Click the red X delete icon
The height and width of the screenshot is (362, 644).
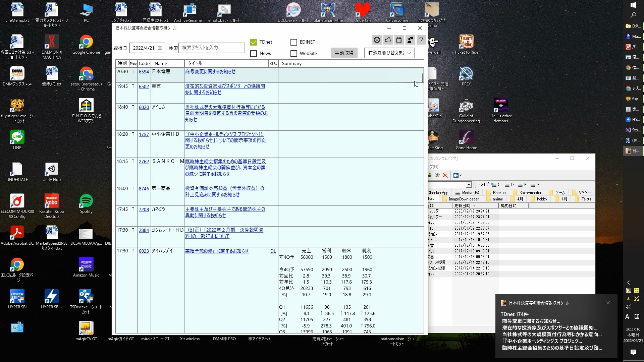coord(445,175)
